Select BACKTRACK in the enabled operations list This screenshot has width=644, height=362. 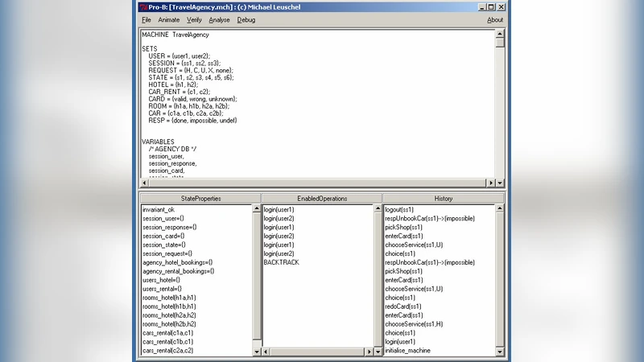(x=280, y=262)
